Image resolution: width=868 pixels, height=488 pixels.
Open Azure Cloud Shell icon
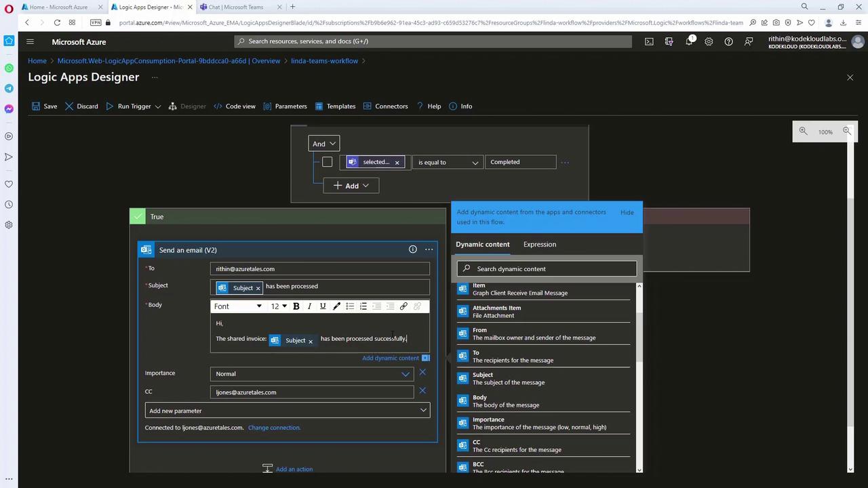pyautogui.click(x=649, y=41)
